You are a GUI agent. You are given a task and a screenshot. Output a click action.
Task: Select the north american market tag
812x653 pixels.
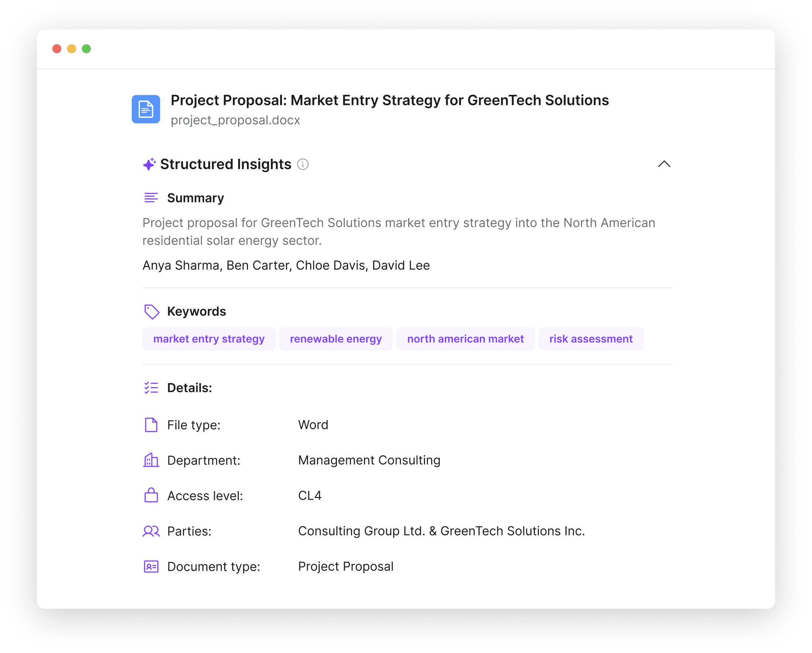[465, 338]
